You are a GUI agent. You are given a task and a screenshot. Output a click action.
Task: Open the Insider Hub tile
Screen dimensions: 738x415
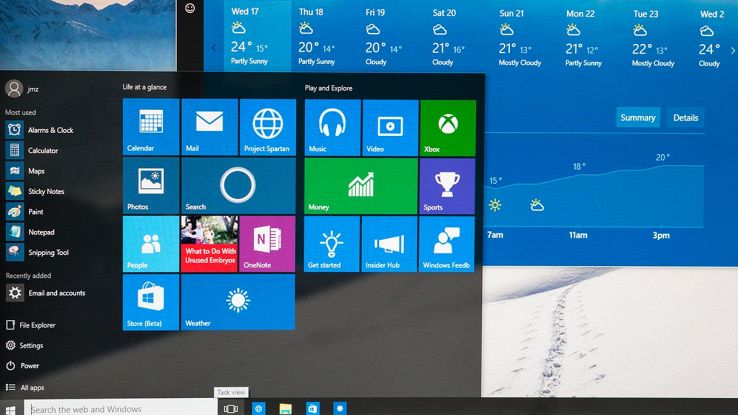coord(390,244)
